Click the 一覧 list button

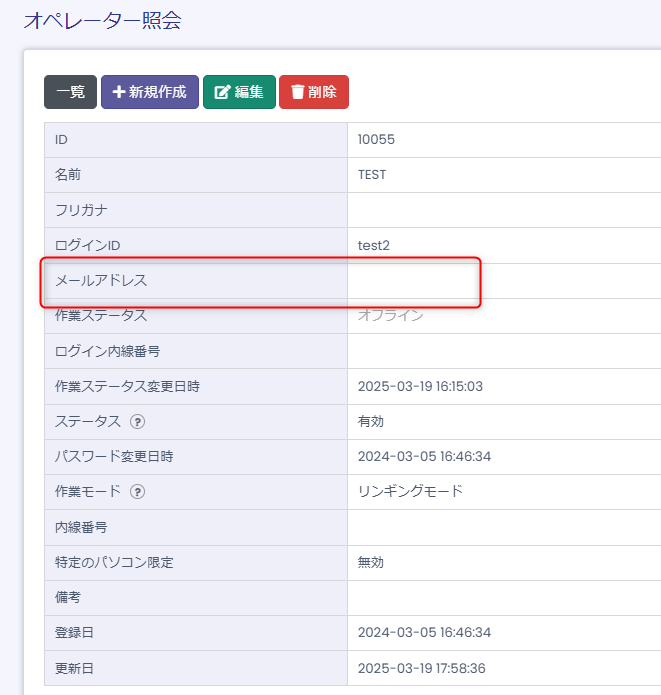(70, 92)
